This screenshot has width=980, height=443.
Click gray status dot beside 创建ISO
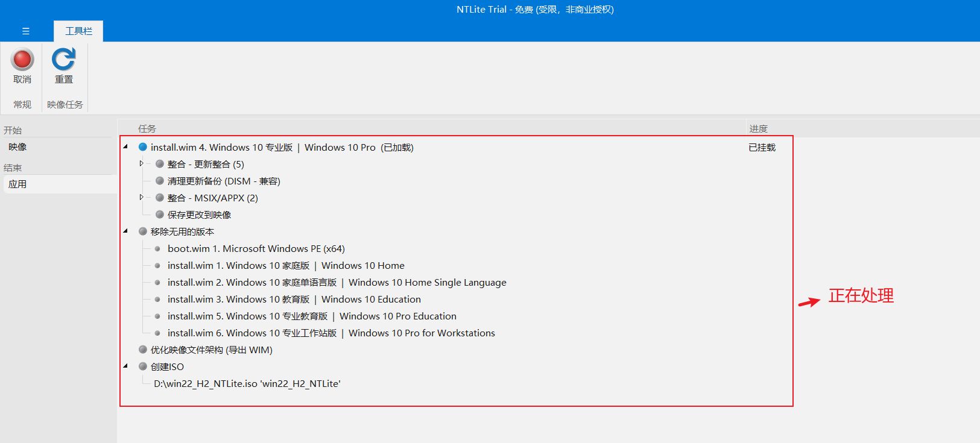143,366
